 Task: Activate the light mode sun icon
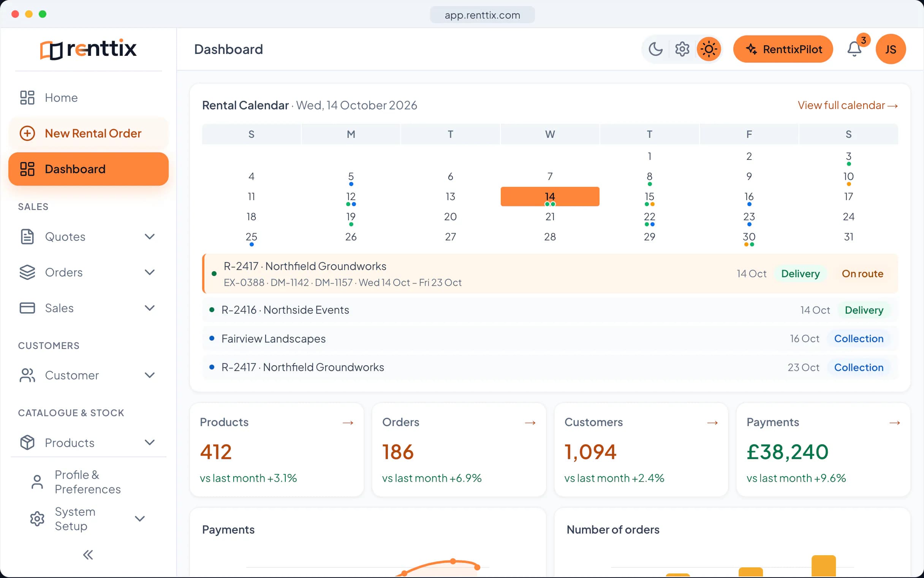click(708, 49)
